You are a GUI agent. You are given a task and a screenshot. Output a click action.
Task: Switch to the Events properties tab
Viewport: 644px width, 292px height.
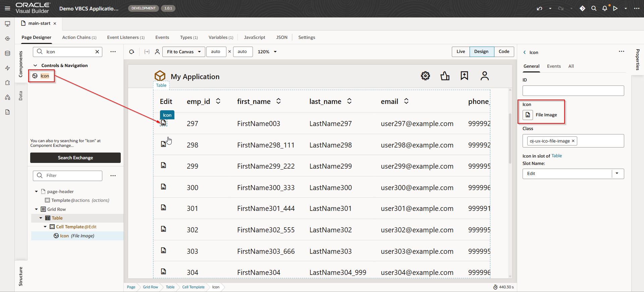point(553,66)
